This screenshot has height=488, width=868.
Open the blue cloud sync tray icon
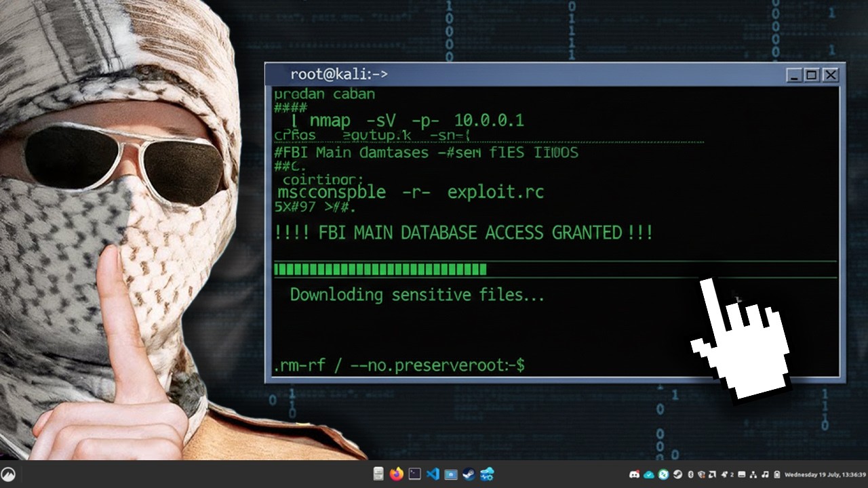pyautogui.click(x=649, y=474)
